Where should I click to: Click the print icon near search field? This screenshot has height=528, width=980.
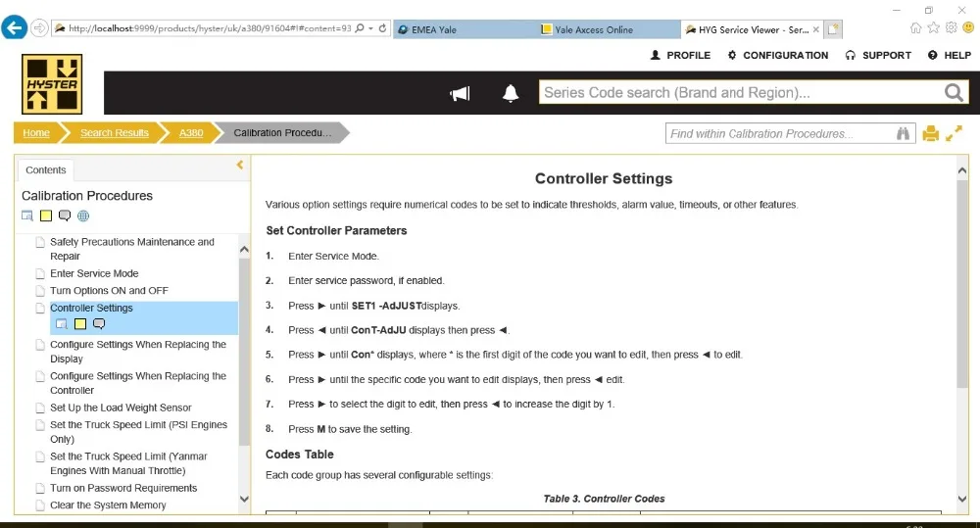click(931, 133)
